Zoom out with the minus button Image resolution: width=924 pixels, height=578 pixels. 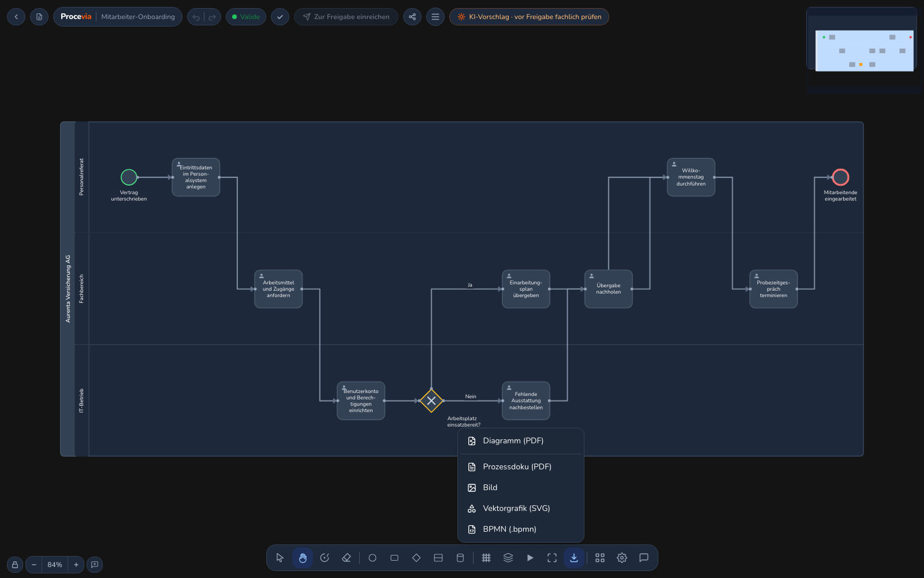[x=34, y=565]
